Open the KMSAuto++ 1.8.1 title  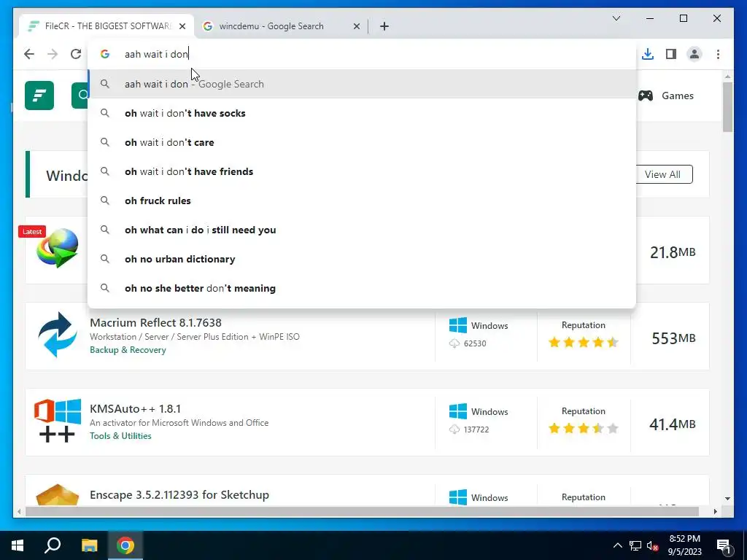[x=135, y=408]
